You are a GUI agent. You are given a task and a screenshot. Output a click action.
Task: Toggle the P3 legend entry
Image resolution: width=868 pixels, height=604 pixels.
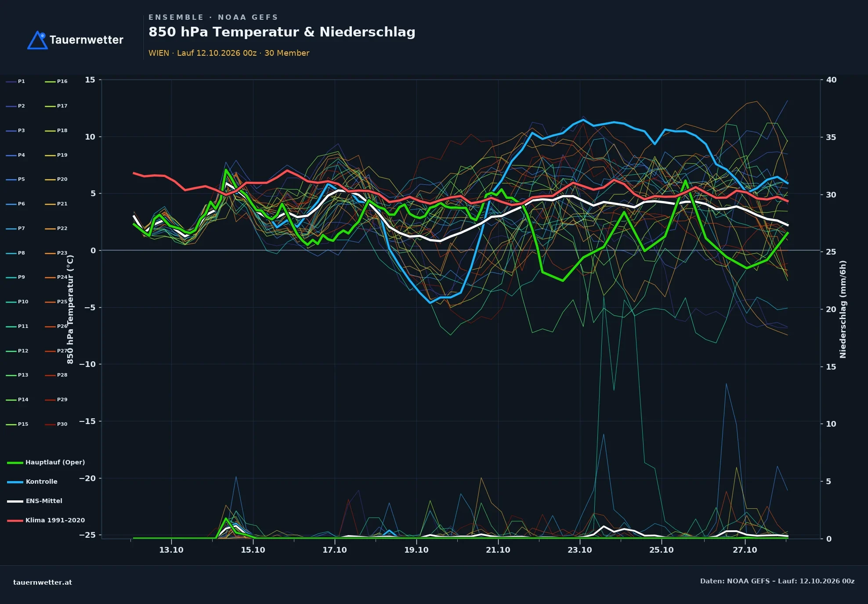[x=16, y=131]
